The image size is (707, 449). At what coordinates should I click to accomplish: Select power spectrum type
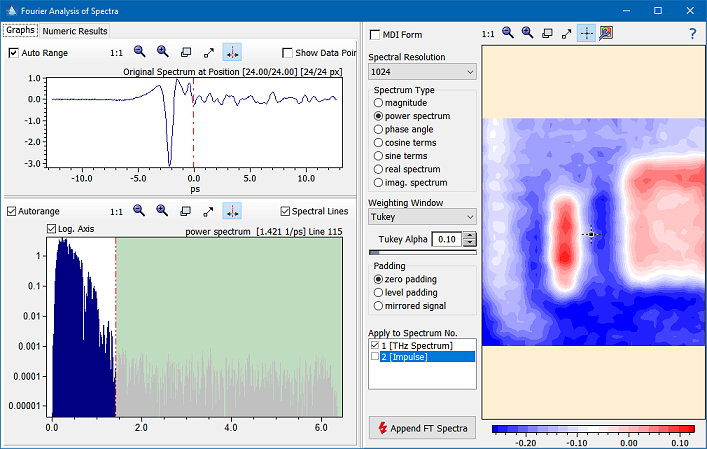[x=378, y=116]
